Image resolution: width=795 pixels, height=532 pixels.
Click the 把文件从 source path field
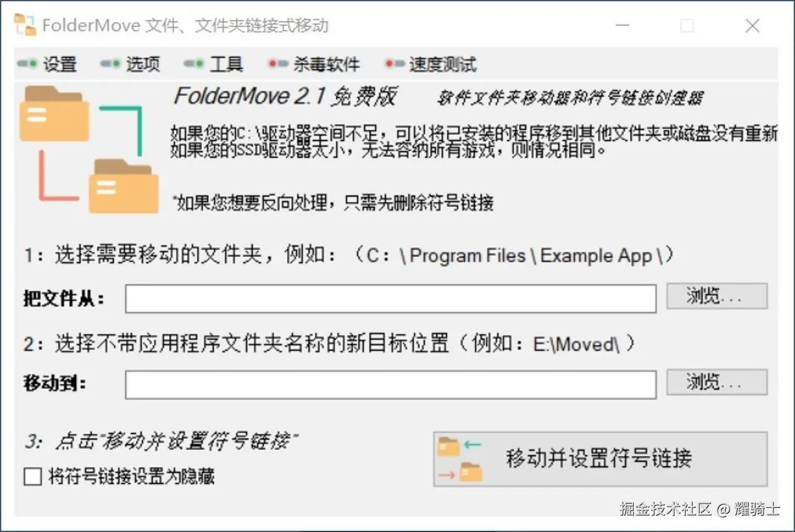tap(390, 299)
